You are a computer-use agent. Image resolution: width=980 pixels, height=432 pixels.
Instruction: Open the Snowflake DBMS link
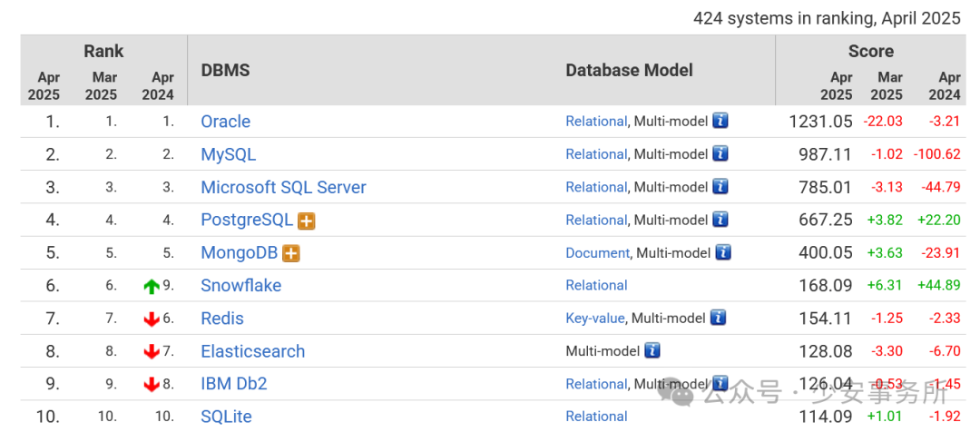coord(240,286)
